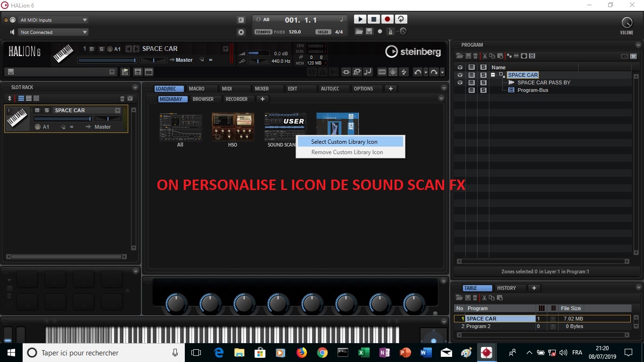Image resolution: width=644 pixels, height=362 pixels.
Task: Choose Select Custom Library Icon from the context menu
Action: coord(344,141)
